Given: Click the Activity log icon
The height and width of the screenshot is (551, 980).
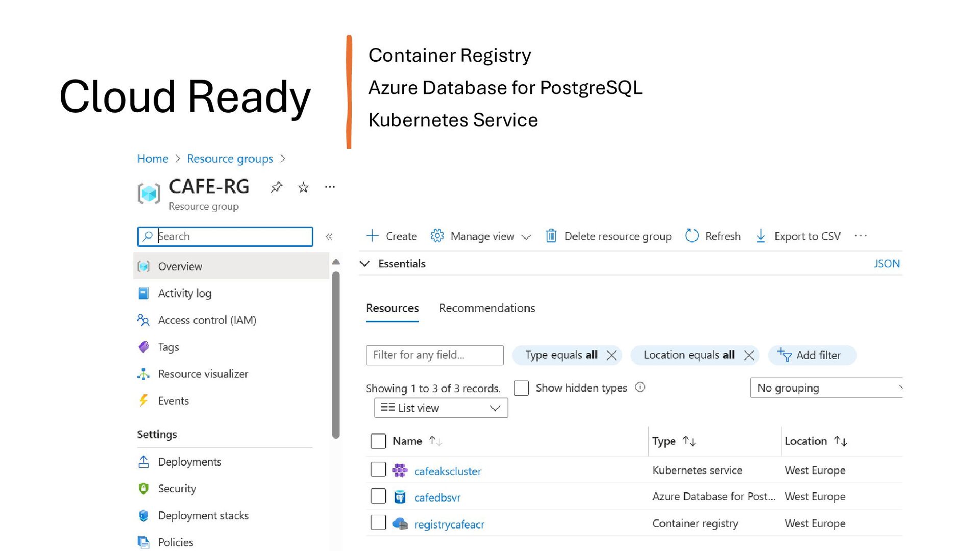Looking at the screenshot, I should [143, 293].
